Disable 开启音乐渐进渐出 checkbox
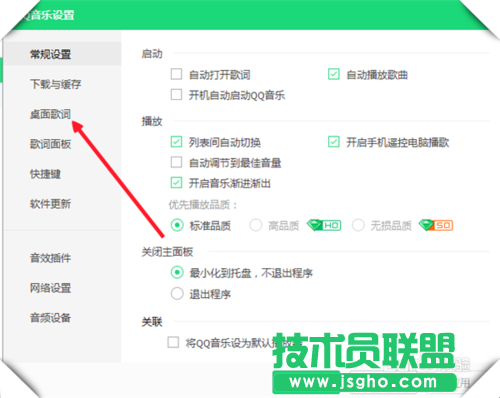 click(x=176, y=183)
